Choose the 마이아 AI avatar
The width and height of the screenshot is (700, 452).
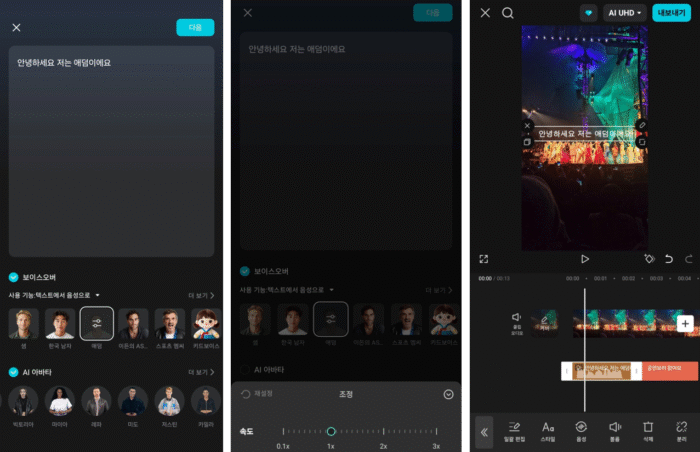(59, 403)
